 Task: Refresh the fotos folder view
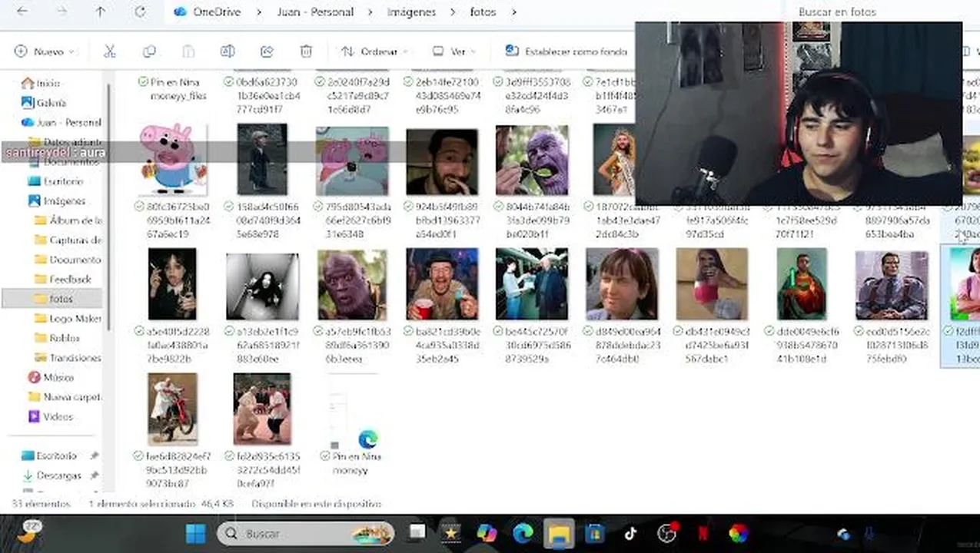click(140, 12)
